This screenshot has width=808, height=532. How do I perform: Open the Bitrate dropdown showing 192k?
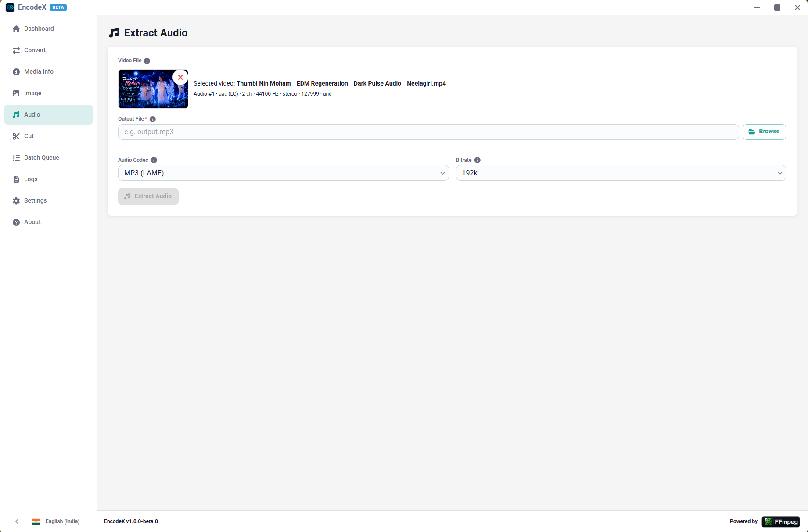(x=621, y=173)
